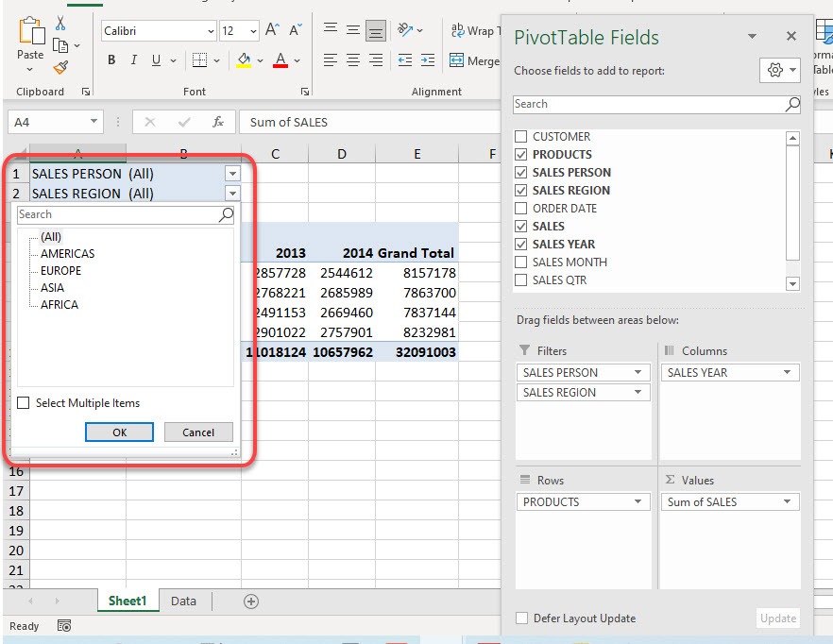
Task: Click the Borders icon
Action: pos(200,60)
